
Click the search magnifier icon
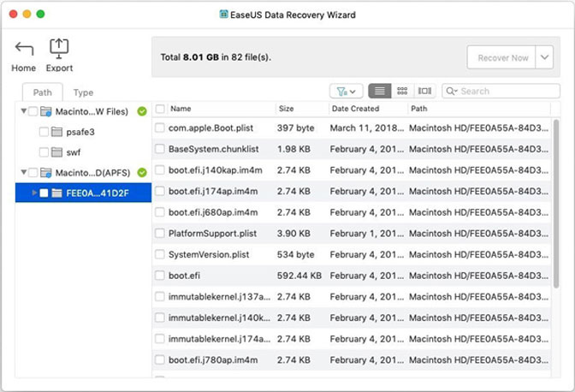(451, 92)
